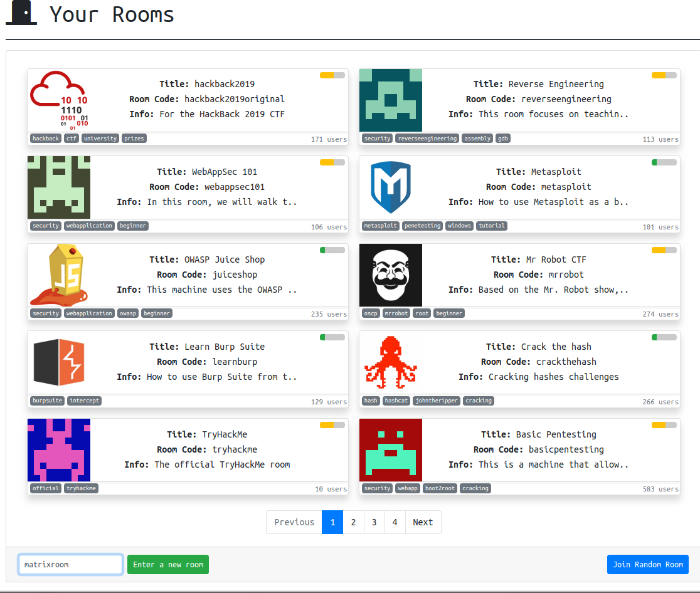
Task: Click 'Title: WebAppSec 101' text
Action: point(207,172)
